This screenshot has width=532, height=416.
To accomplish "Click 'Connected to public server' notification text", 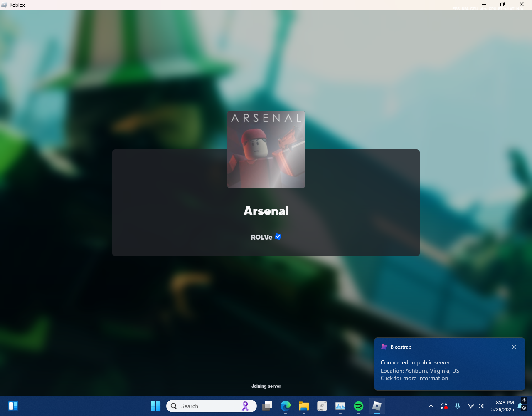I will pyautogui.click(x=415, y=362).
